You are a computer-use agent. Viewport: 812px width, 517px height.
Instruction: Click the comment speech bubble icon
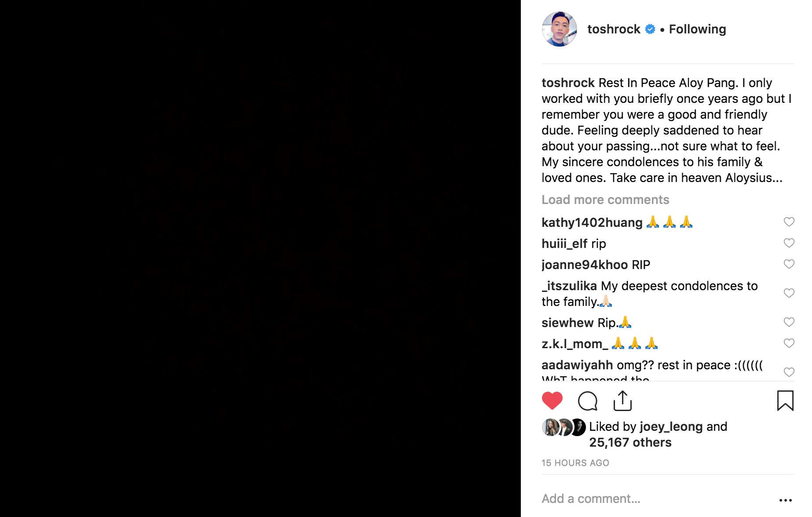click(587, 400)
